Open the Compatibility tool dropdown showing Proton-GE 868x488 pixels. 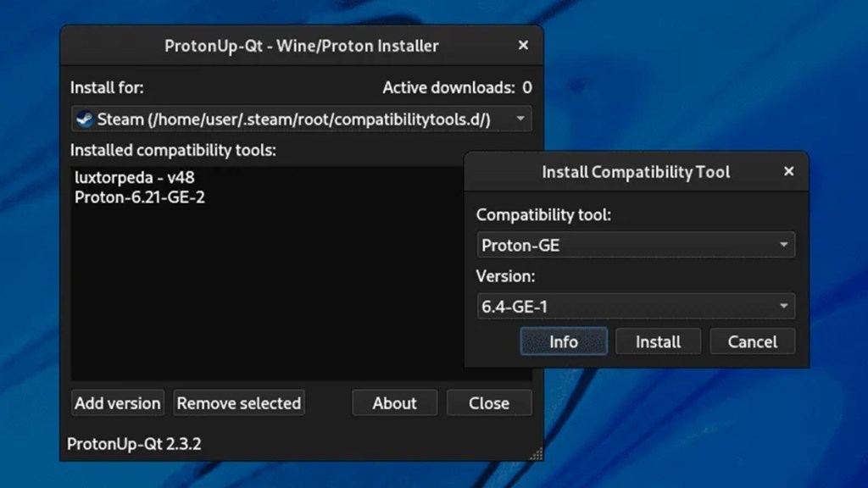[636, 245]
